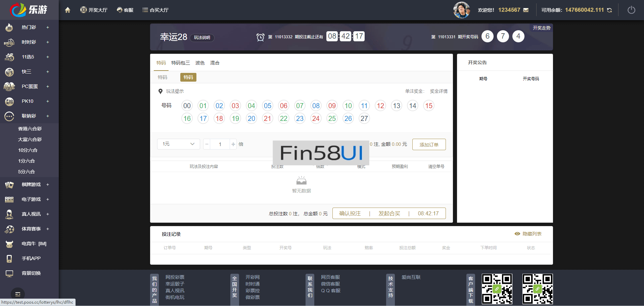
Task: Open the 1元 unit dropdown
Action: (x=178, y=144)
